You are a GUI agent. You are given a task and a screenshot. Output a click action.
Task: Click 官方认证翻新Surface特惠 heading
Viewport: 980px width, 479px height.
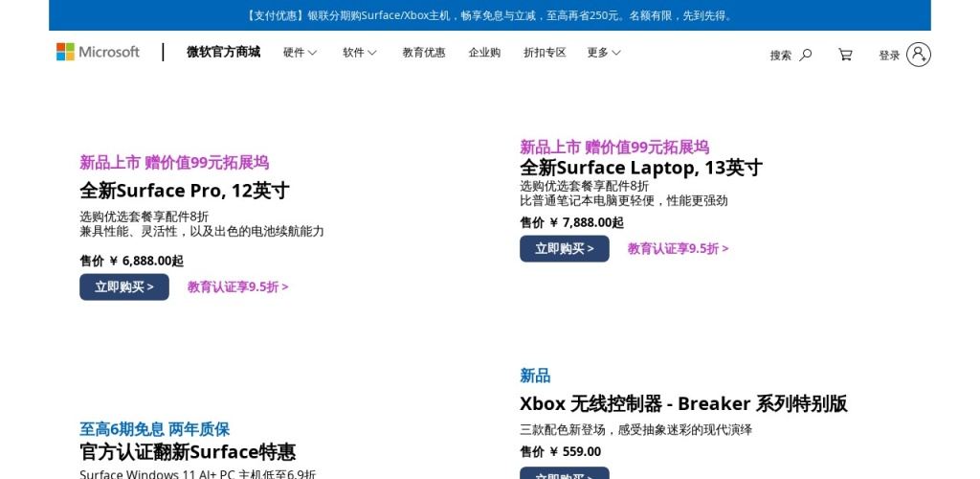point(188,451)
